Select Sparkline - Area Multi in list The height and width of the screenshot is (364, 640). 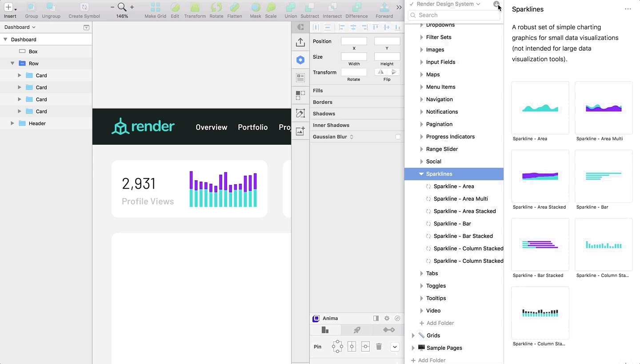point(460,199)
